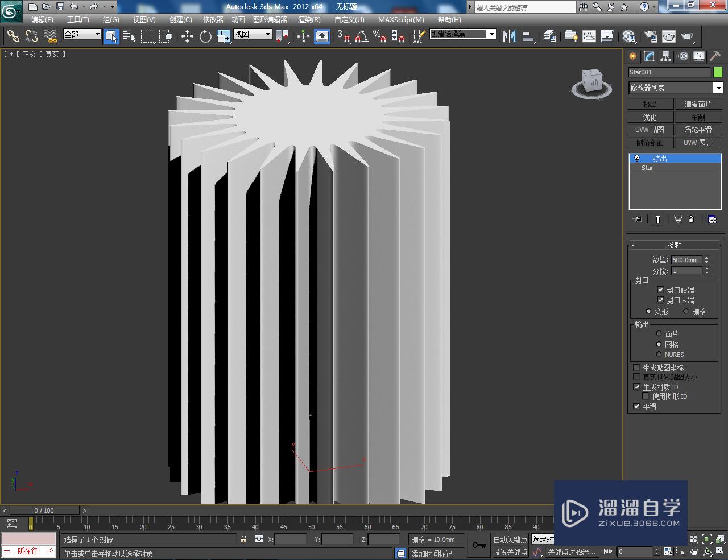728x560 pixels.
Task: Activate the Select and Rotate tool
Action: pos(205,36)
